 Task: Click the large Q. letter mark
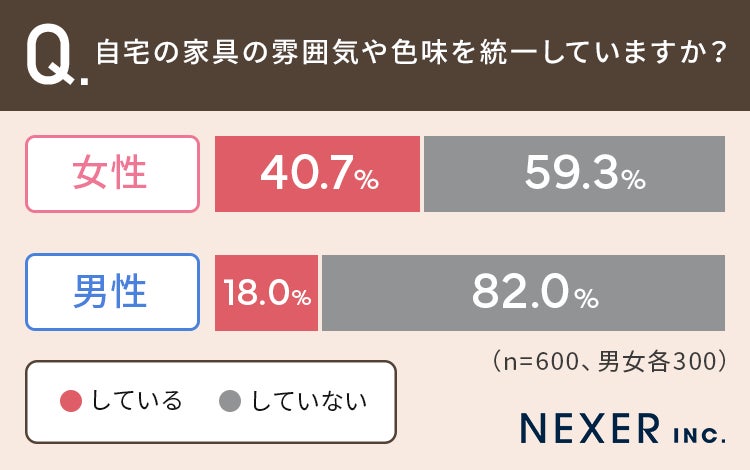click(x=57, y=55)
